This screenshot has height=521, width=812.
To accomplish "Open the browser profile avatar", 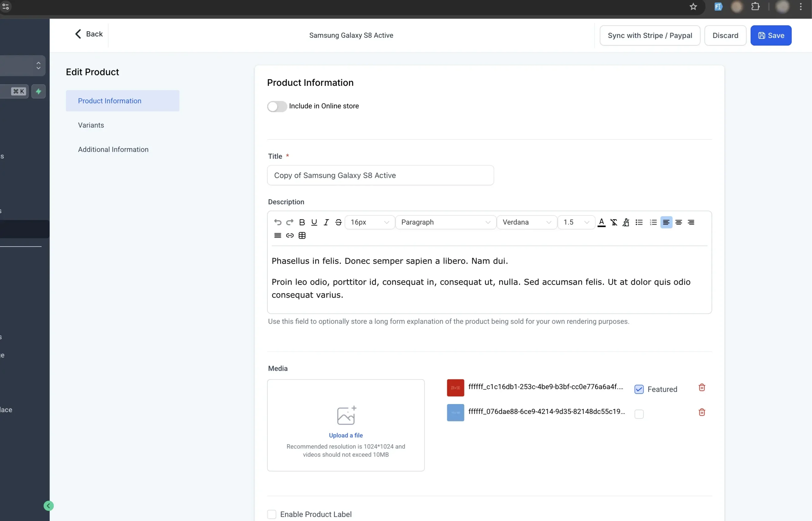I will click(782, 6).
